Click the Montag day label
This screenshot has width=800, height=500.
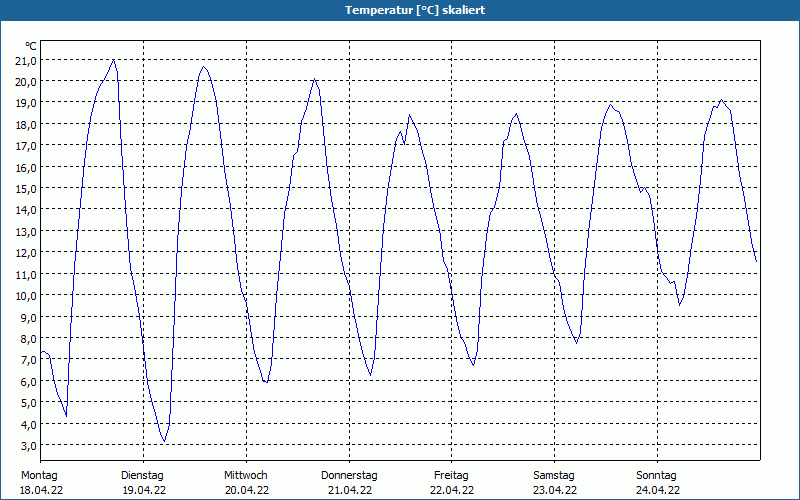point(40,475)
